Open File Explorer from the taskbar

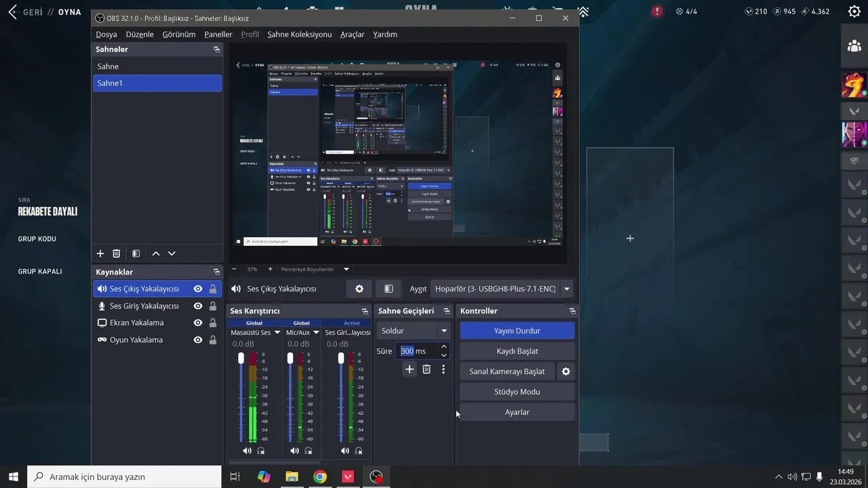pyautogui.click(x=292, y=477)
